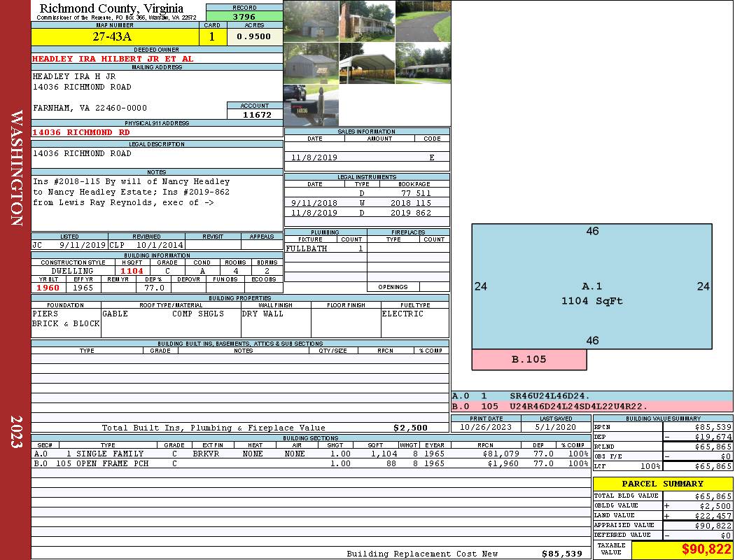735x560 pixels.
Task: Open the metal carport photo thumbnail
Action: (367, 64)
